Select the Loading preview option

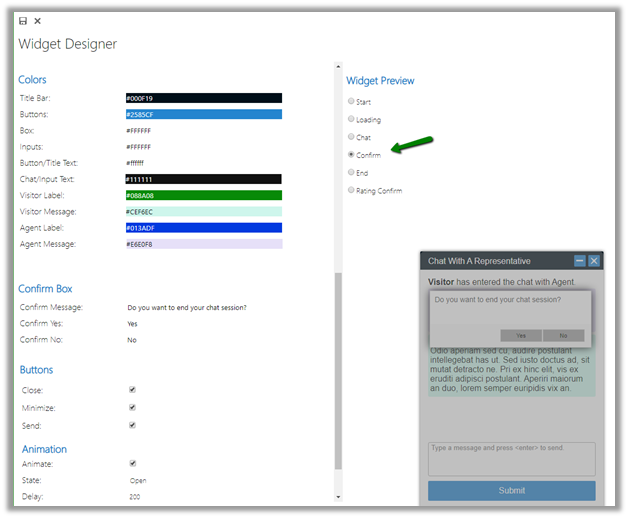click(x=351, y=119)
